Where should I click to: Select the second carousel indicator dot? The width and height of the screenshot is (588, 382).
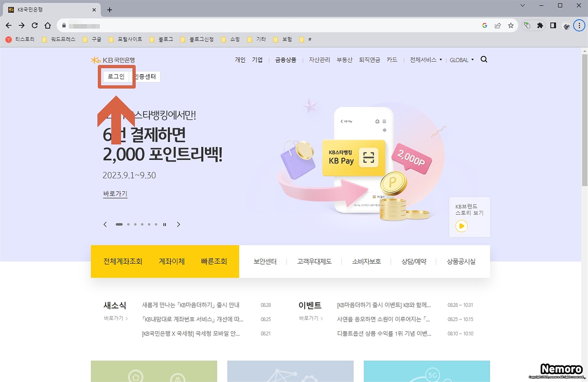pos(128,225)
